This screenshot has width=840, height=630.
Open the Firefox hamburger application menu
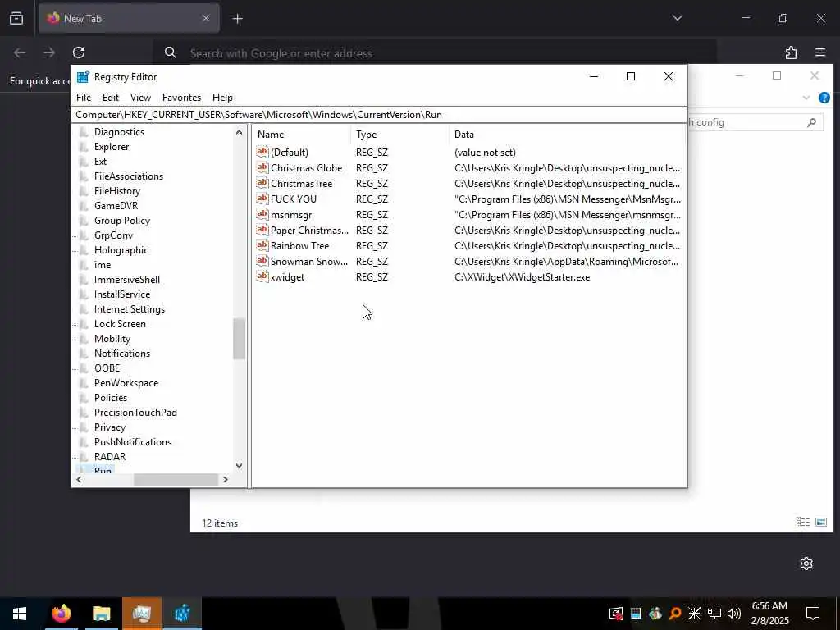point(820,52)
